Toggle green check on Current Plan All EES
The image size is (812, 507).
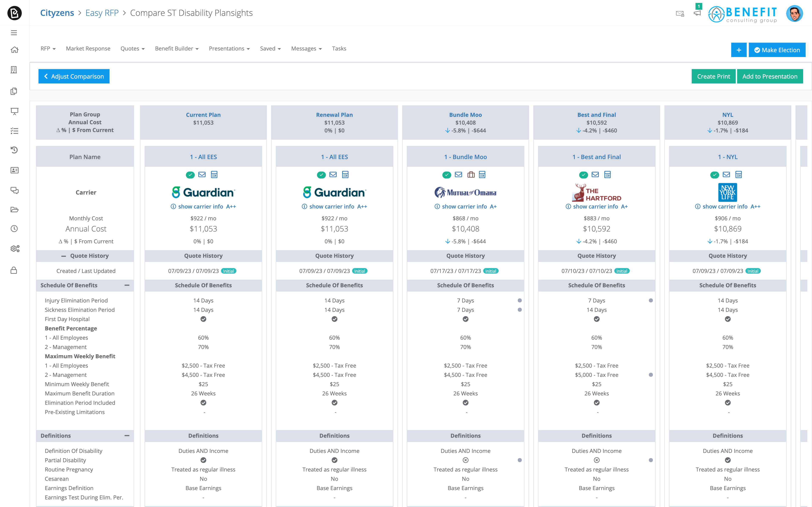[190, 175]
